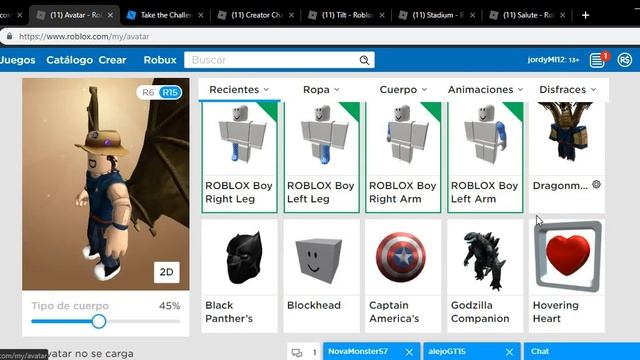640x360 pixels.
Task: Select the ROBLOX Boy Right Leg item
Action: [240, 157]
